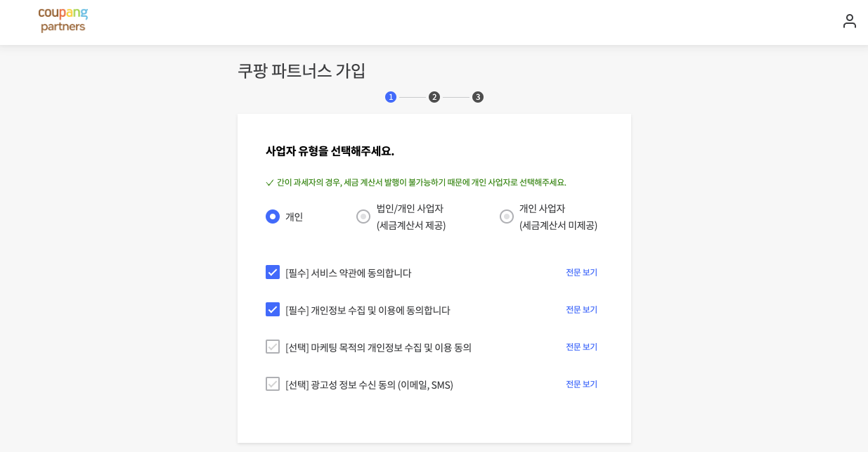Click the green checkmark beside the tax notice
Viewport: 868px width, 452px height.
coord(270,182)
